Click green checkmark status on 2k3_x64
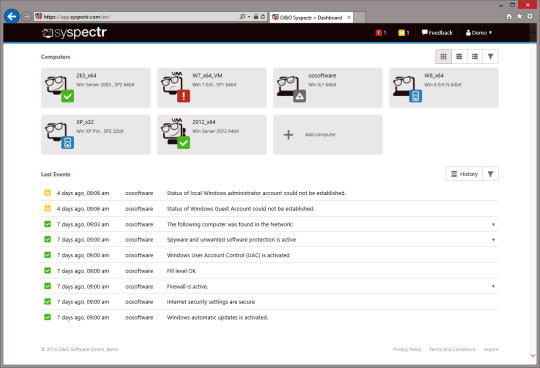Screen dimensions: 540x368 click(68, 96)
